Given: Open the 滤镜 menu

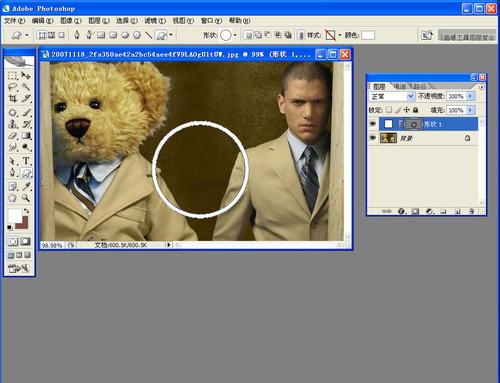Looking at the screenshot, I should pyautogui.click(x=155, y=21).
